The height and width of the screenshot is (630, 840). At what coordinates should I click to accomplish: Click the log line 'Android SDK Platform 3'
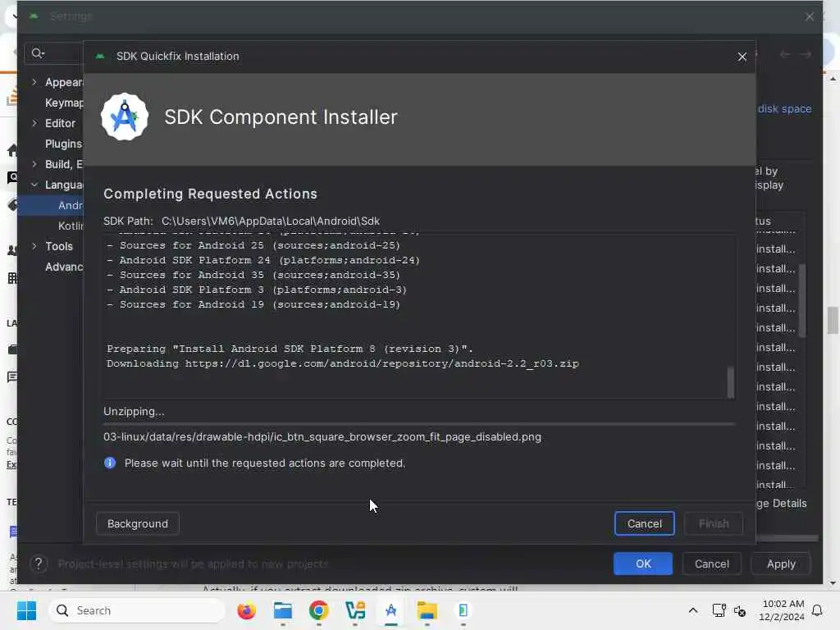[257, 290]
